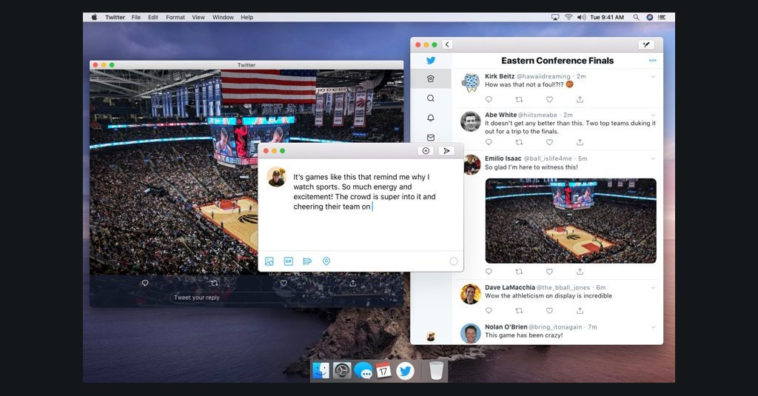Retweet icon in the photo viewer window
758x396 pixels.
point(214,283)
